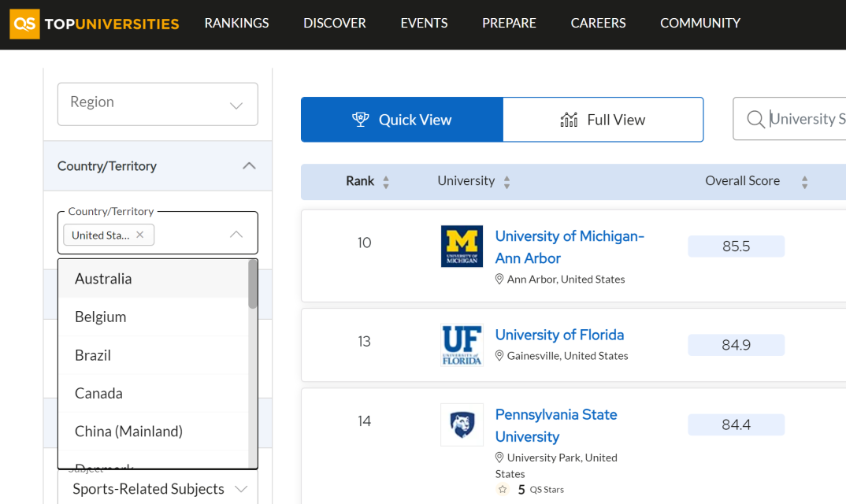The image size is (846, 504).
Task: Switch to the Quick View tab
Action: pyautogui.click(x=402, y=120)
